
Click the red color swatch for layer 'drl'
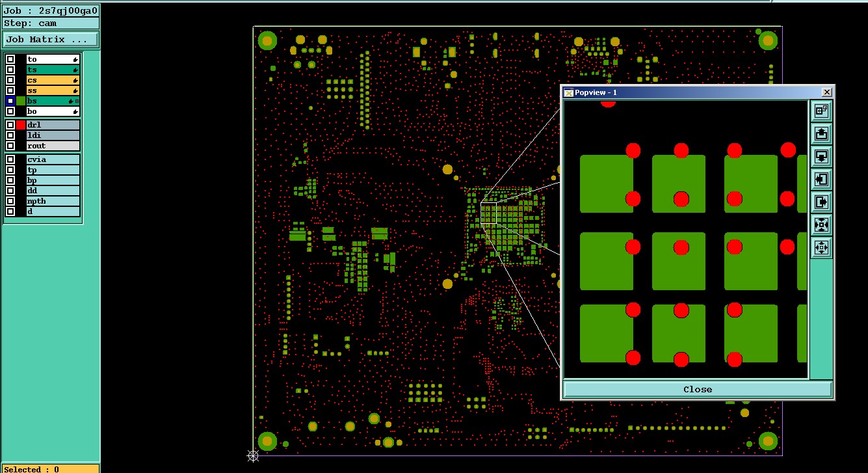pyautogui.click(x=21, y=125)
